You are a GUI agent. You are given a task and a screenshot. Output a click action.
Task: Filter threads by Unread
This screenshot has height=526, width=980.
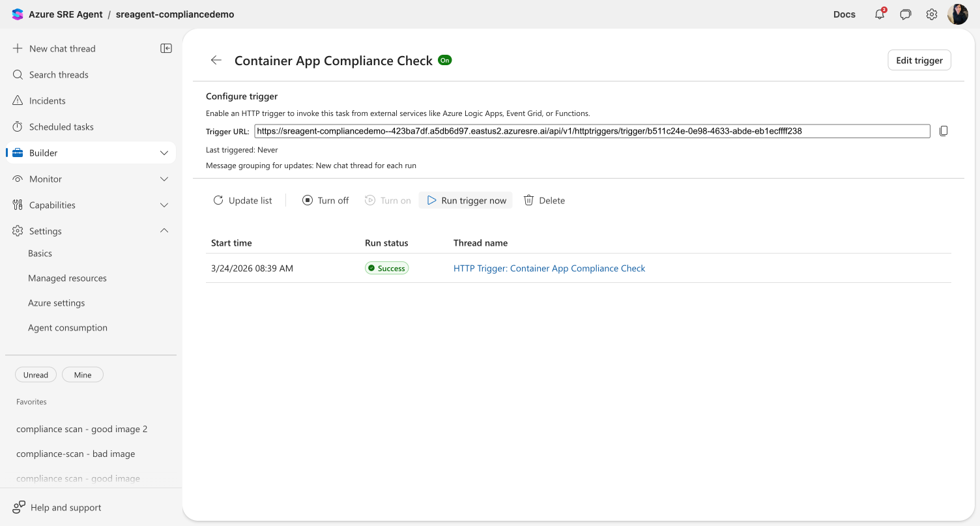coord(36,375)
